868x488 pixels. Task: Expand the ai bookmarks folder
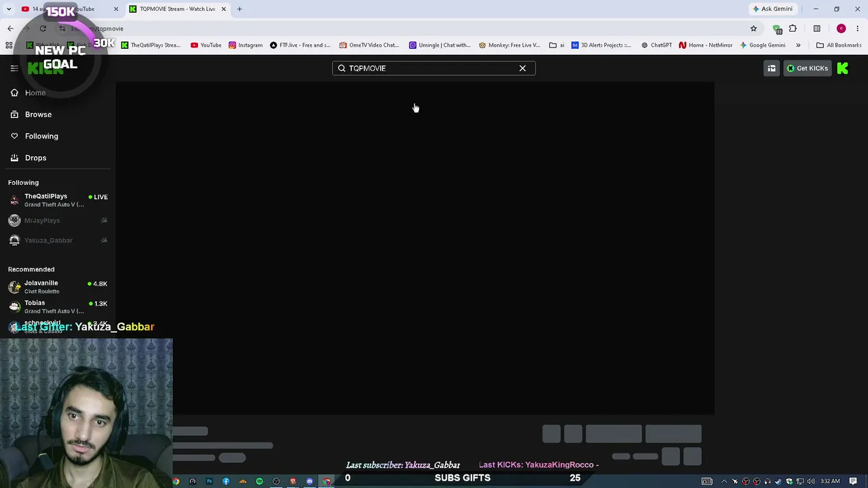[557, 45]
